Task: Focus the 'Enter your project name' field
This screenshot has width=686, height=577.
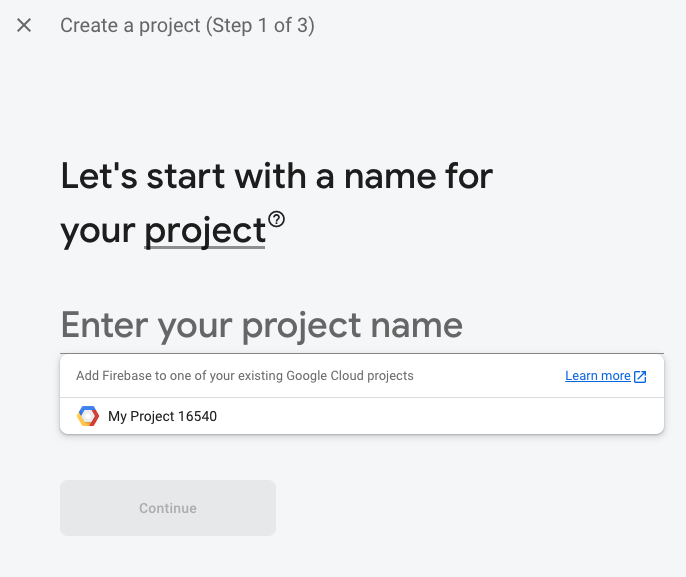Action: [x=360, y=326]
